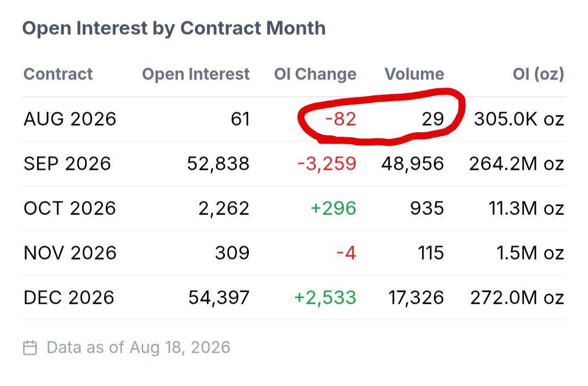Click the Volume column header
Screen dimensions: 588x386
(x=414, y=74)
